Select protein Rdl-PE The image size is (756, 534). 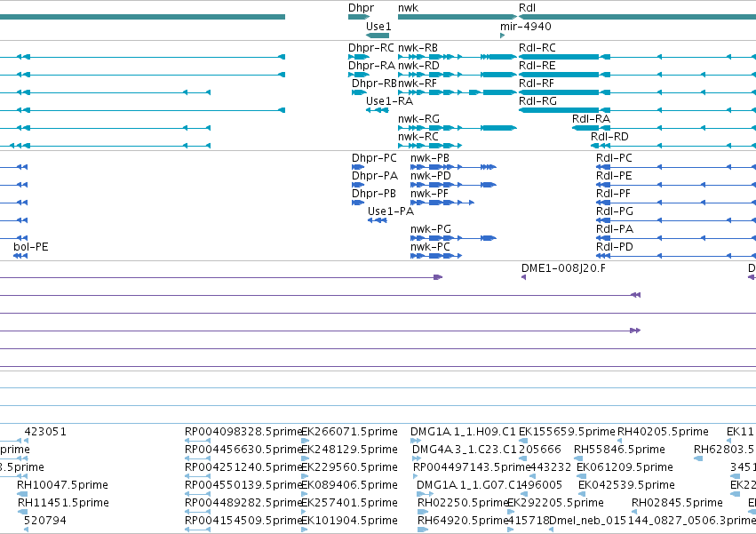click(x=614, y=176)
